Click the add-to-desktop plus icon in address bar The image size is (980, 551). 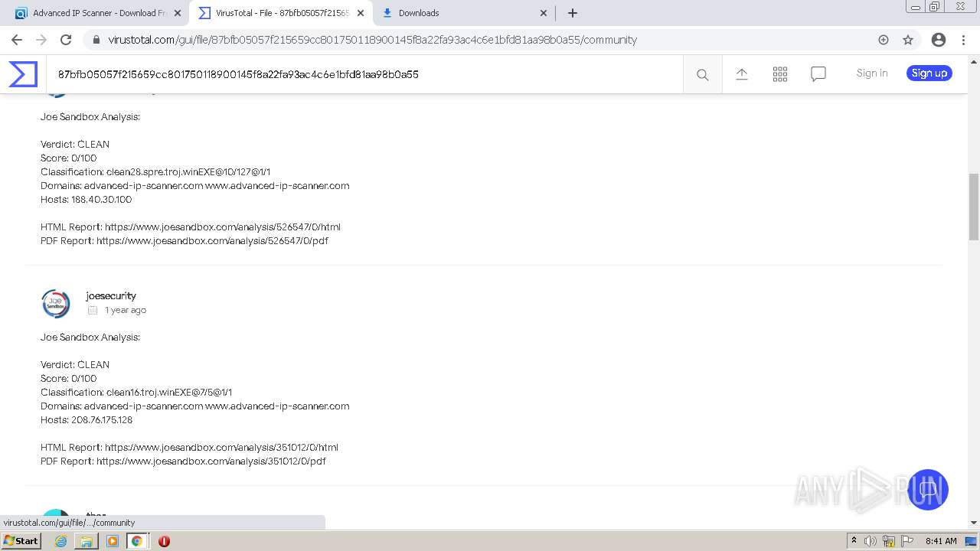(884, 40)
